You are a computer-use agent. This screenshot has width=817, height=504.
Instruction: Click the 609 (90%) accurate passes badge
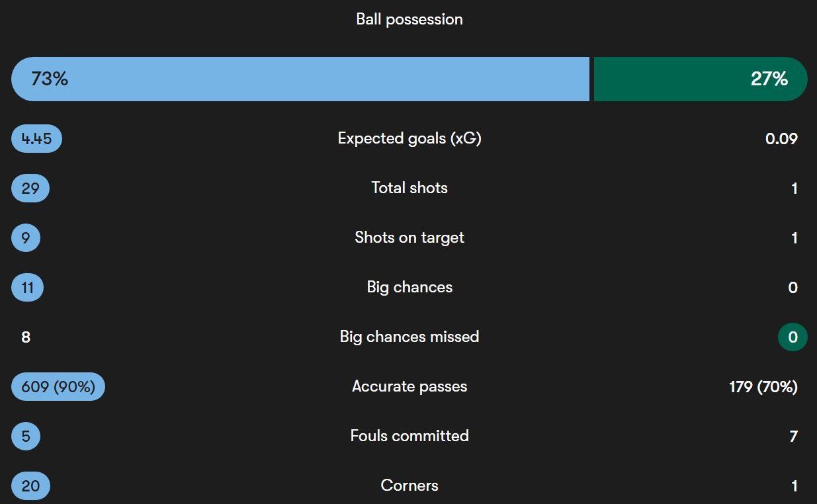(58, 387)
